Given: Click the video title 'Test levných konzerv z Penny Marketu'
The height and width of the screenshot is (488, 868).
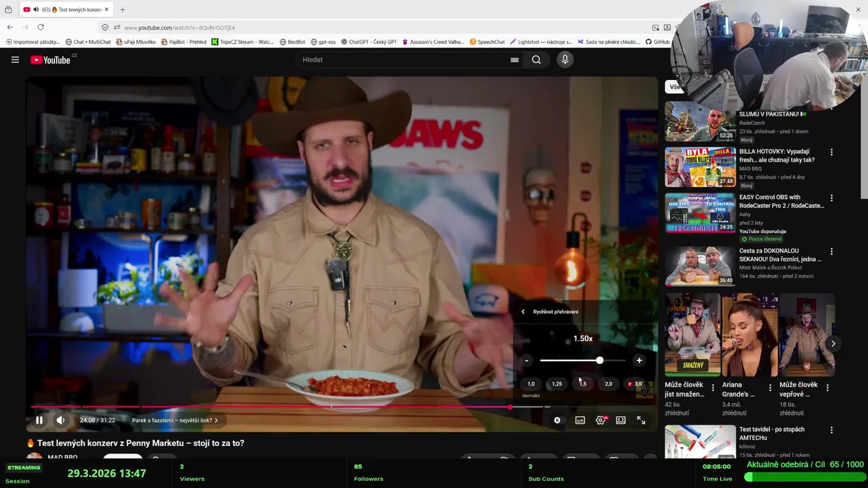Looking at the screenshot, I should [140, 443].
